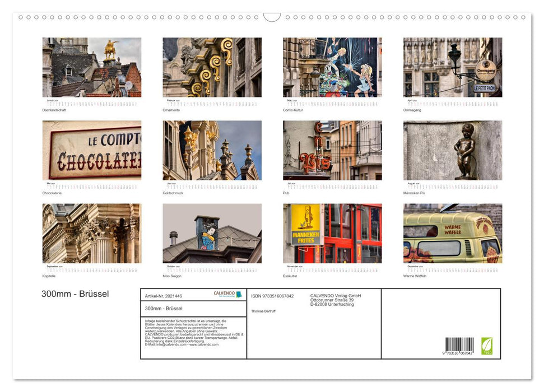The height and width of the screenshot is (392, 544).
Task: Click the calendar hanger notch at top
Action: [272, 17]
